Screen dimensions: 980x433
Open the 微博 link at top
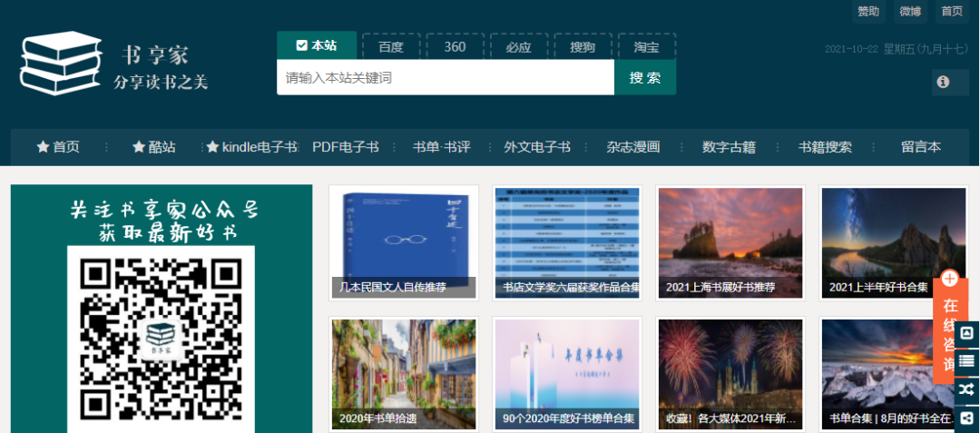(x=910, y=11)
